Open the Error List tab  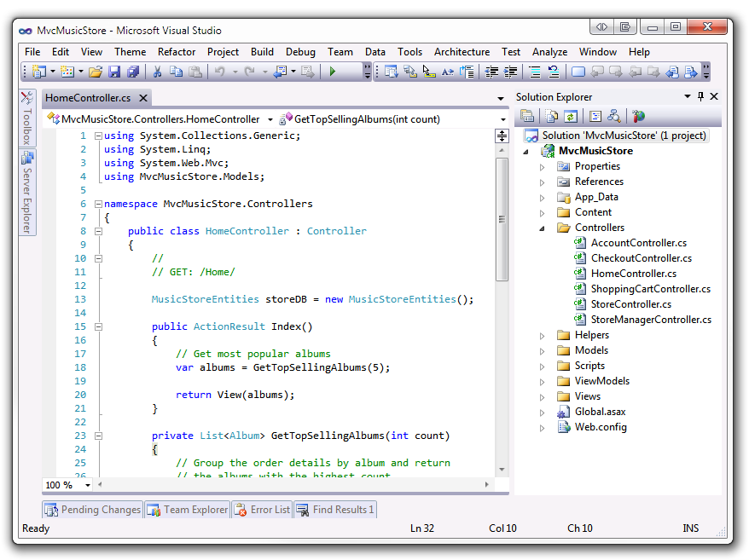[262, 510]
